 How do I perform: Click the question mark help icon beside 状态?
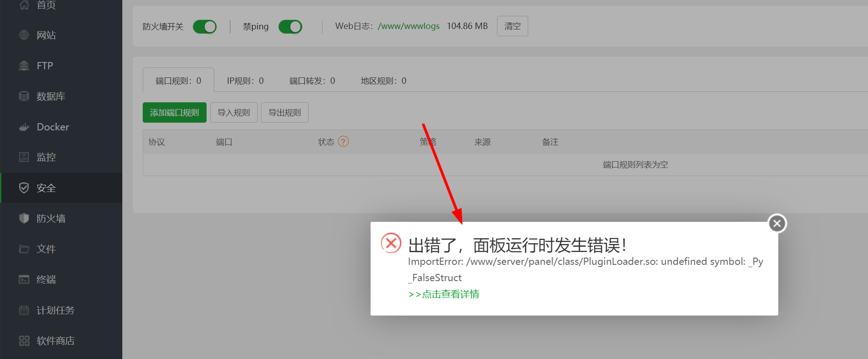[343, 142]
